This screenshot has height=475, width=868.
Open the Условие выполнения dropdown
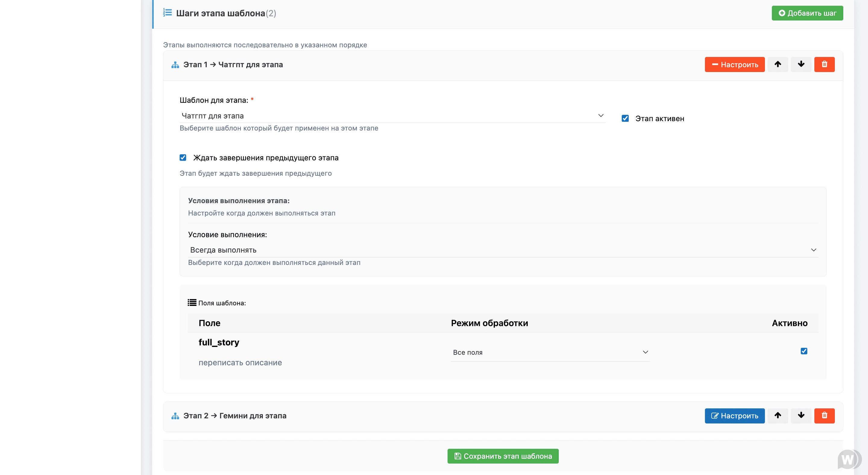coord(503,250)
